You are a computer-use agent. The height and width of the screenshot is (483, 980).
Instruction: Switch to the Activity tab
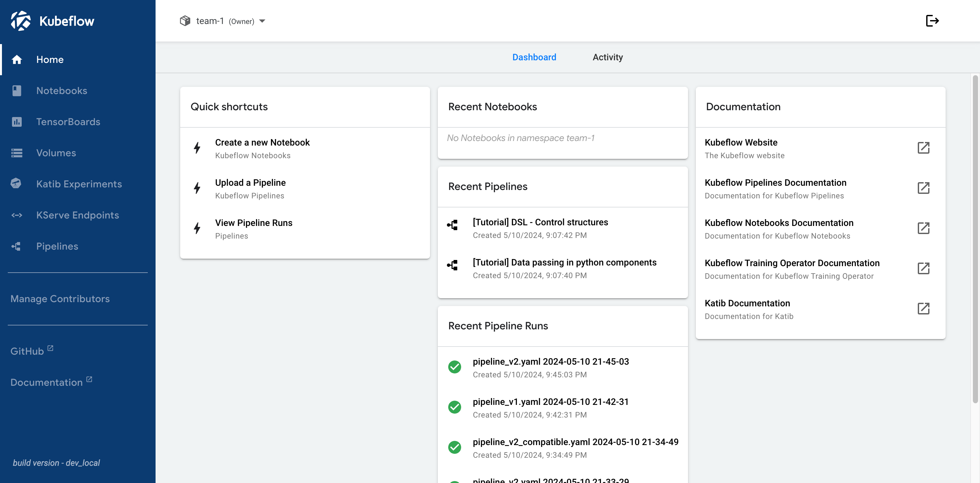coord(608,57)
